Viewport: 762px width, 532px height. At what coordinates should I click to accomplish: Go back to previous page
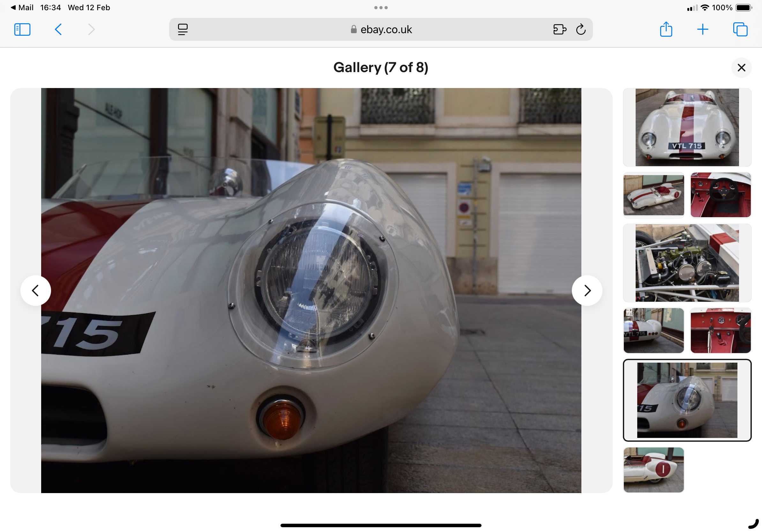tap(58, 30)
